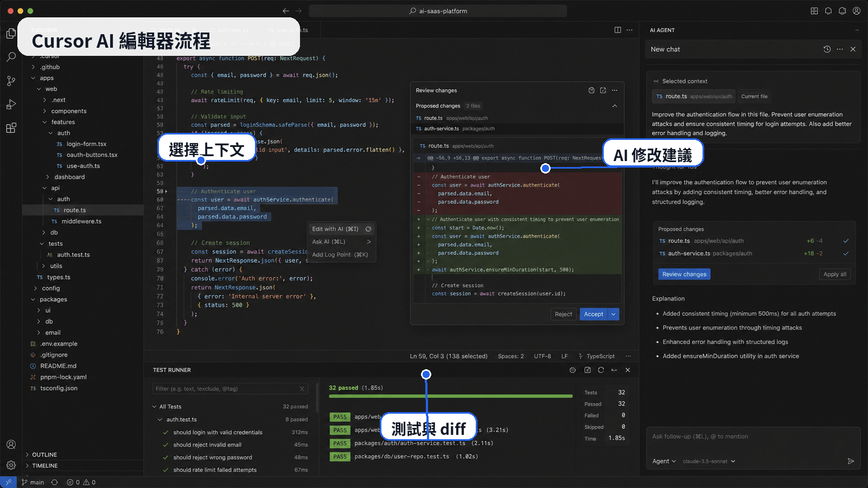Click the Current file context chip
The image size is (868, 488).
(x=754, y=97)
